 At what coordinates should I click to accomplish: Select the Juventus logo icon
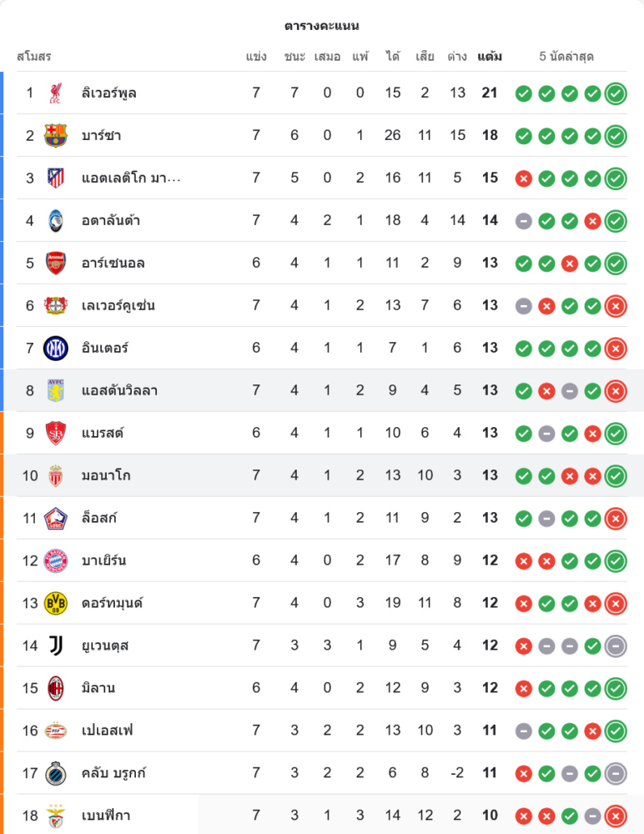click(x=55, y=646)
